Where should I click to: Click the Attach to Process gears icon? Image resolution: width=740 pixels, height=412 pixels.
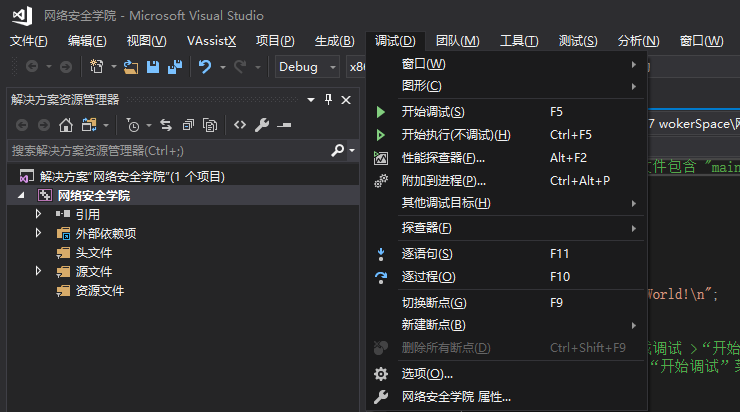pyautogui.click(x=381, y=181)
